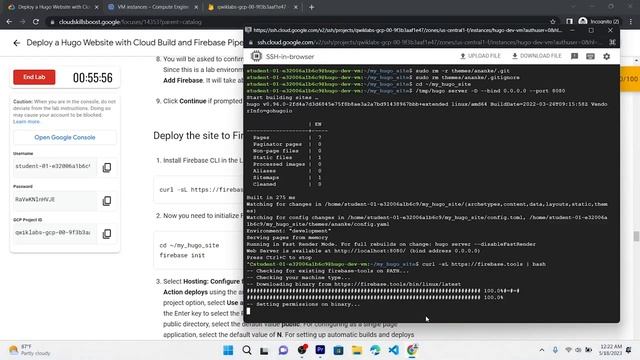
Task: Copy the Password value
Action: [107, 200]
